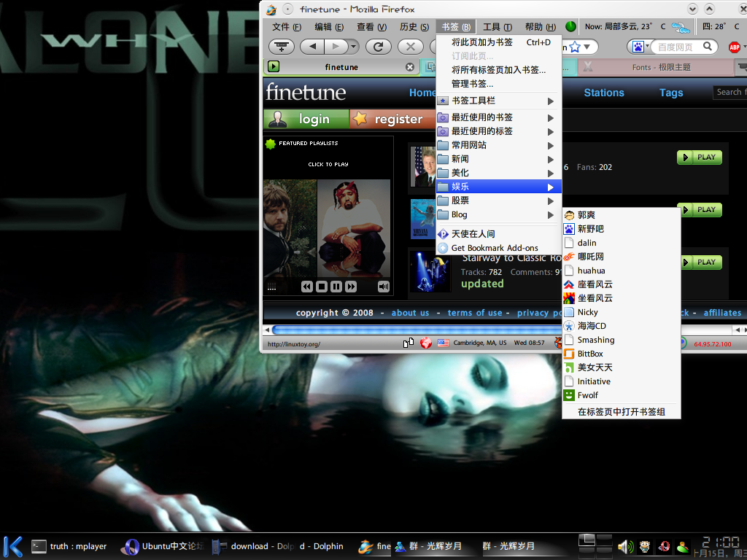Viewport: 747px width, 560px height.
Task: Open the back/forward history dropdown arrow
Action: [x=353, y=47]
